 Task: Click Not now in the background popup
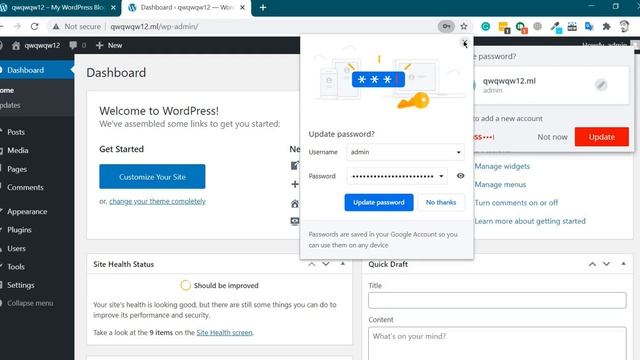552,137
